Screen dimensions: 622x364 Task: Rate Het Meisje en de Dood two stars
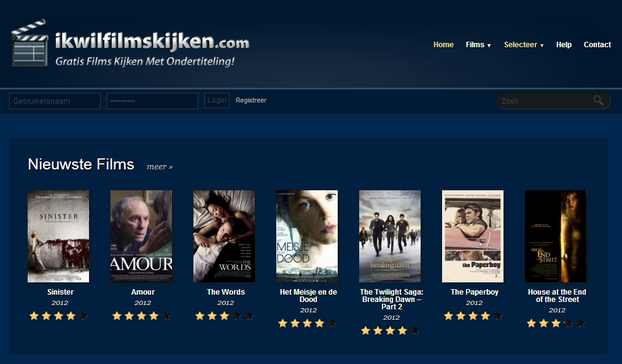295,323
